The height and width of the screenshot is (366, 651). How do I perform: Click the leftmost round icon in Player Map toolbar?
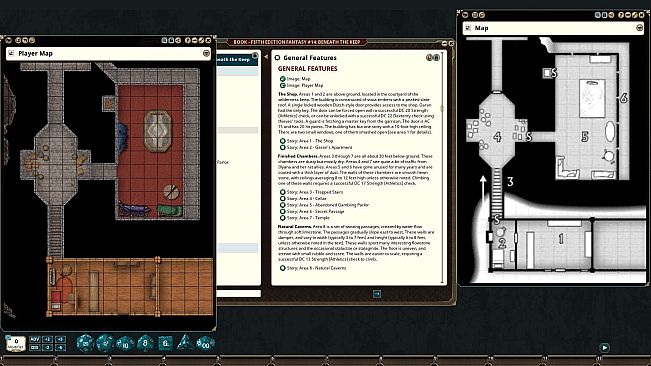pos(8,40)
